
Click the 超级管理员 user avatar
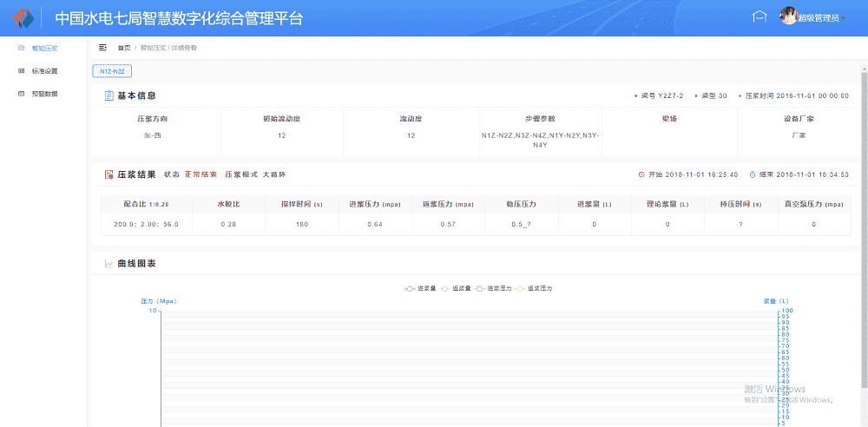788,16
